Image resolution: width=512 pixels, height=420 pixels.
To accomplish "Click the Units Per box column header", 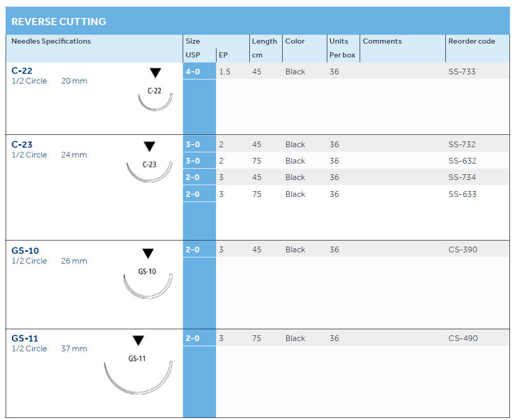I will [x=342, y=48].
